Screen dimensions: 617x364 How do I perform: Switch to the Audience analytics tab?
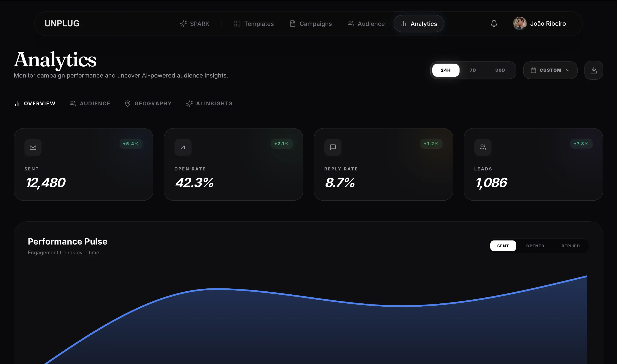[x=90, y=103]
